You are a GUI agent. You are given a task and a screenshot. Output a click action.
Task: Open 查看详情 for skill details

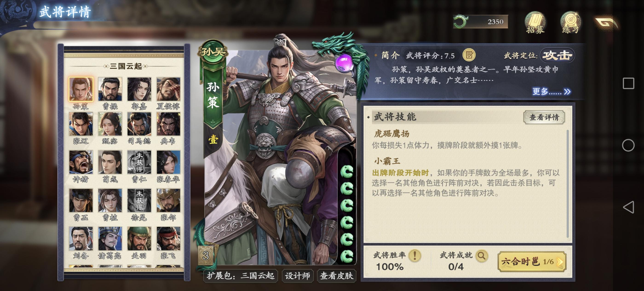click(544, 117)
